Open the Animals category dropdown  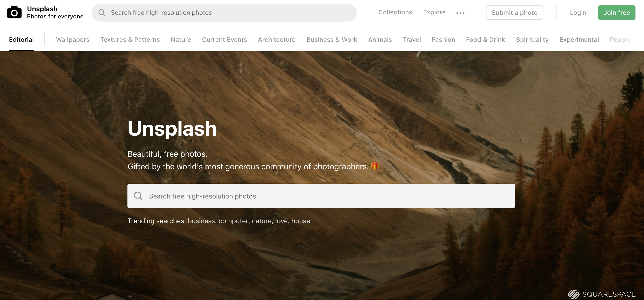tap(379, 40)
